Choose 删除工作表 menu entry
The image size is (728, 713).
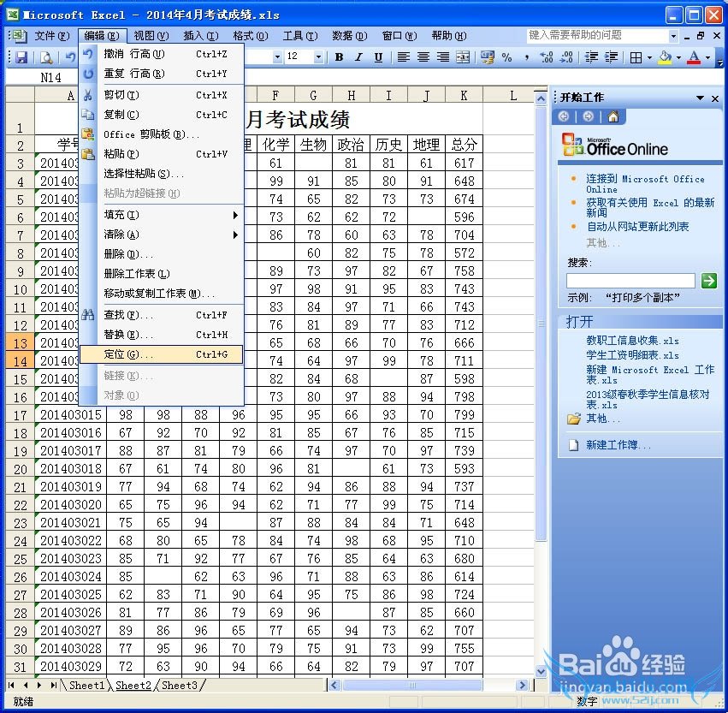click(x=161, y=274)
